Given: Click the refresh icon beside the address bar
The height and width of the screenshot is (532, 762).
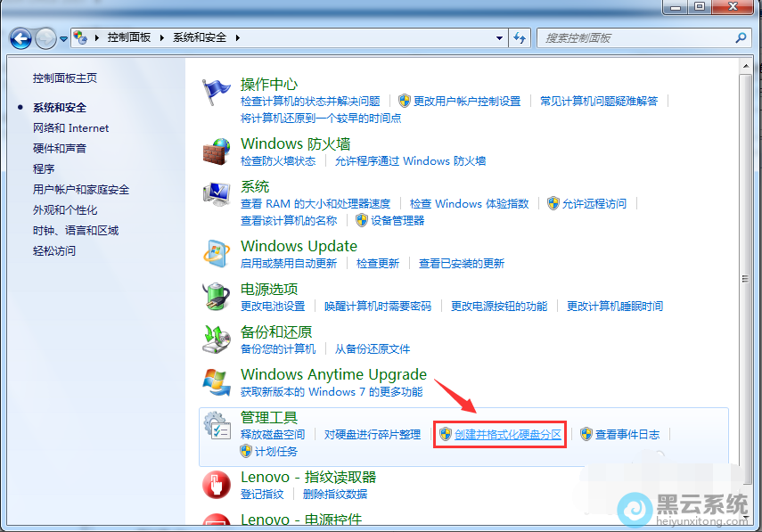Looking at the screenshot, I should click(x=520, y=37).
